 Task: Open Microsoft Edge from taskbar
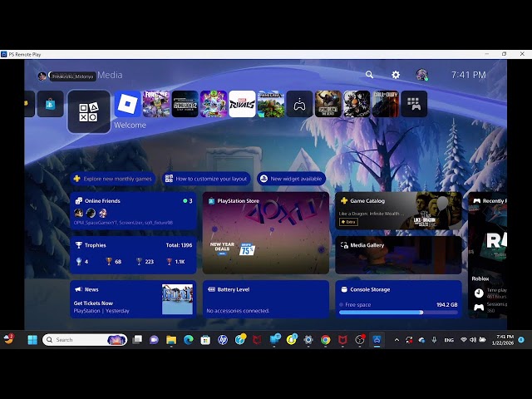coord(189,340)
